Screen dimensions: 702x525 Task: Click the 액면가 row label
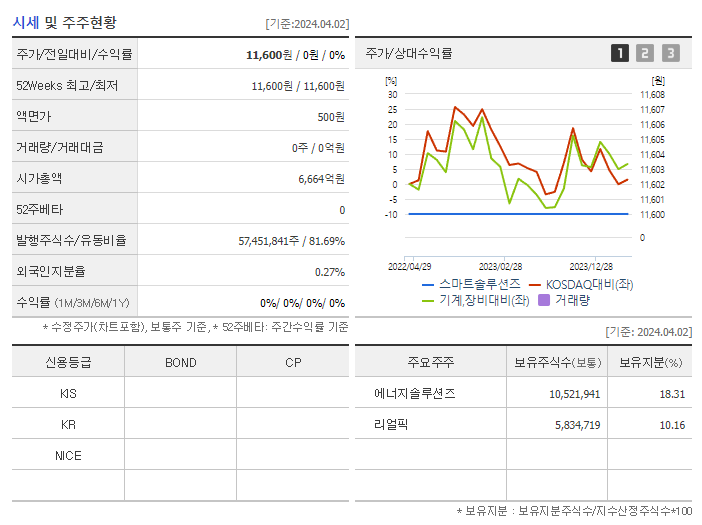(x=34, y=116)
